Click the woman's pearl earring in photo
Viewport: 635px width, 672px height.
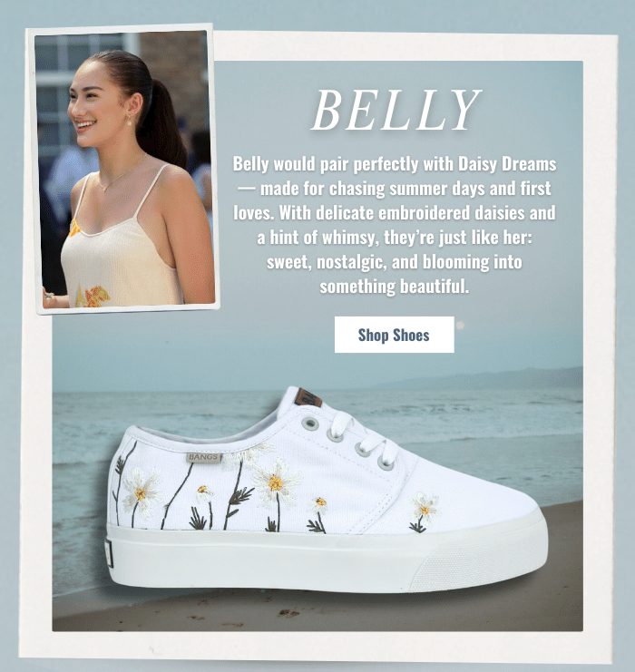[x=130, y=122]
